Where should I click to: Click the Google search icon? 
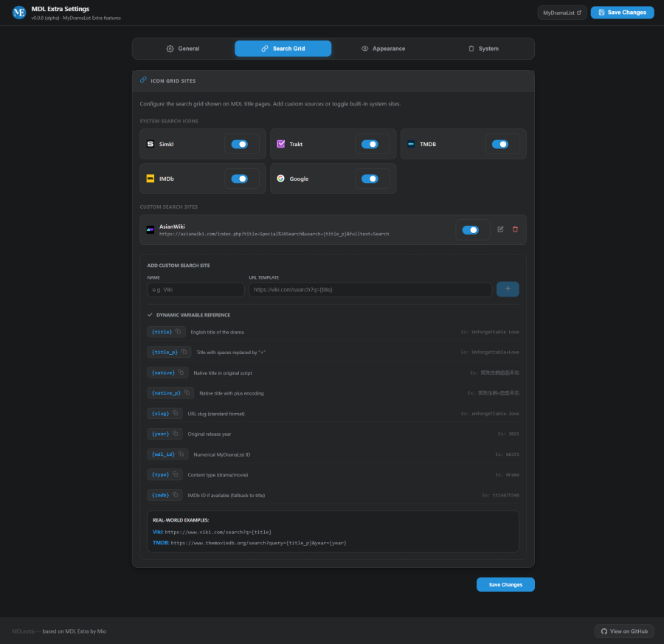coord(281,179)
